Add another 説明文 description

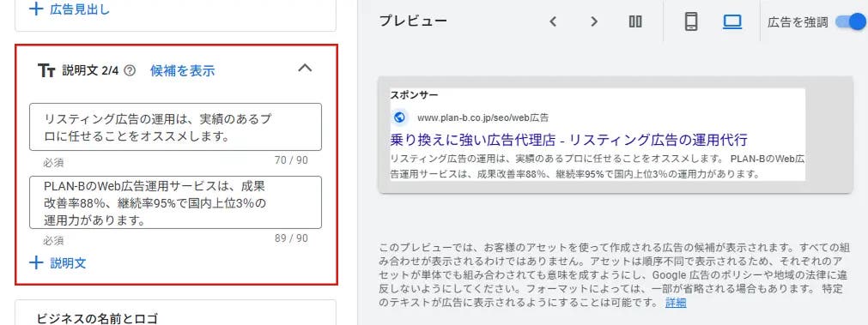58,262
